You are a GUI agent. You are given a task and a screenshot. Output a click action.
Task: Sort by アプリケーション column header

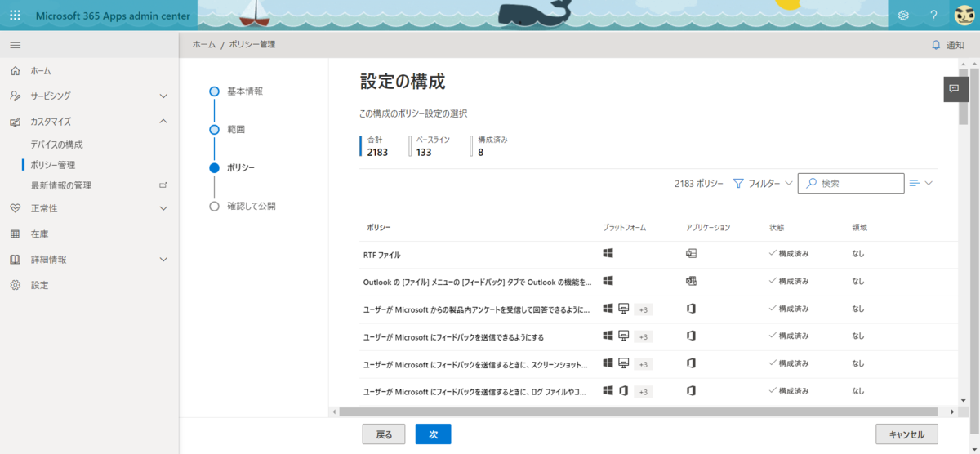(x=708, y=227)
